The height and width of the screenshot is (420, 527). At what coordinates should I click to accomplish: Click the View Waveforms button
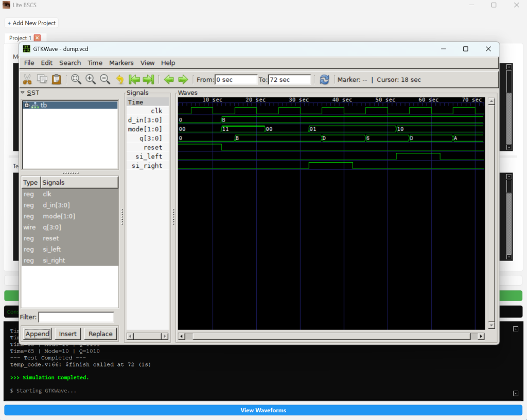(x=263, y=410)
